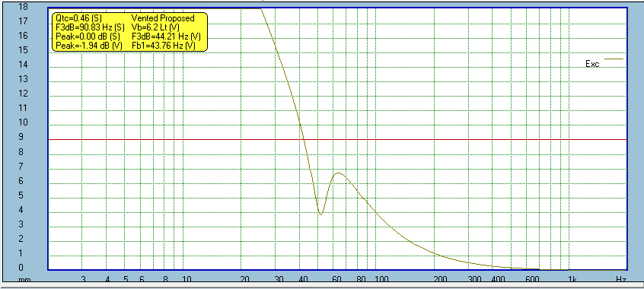Click the excursion curve dip near 50 Hz
The height and width of the screenshot is (289, 644).
click(320, 214)
